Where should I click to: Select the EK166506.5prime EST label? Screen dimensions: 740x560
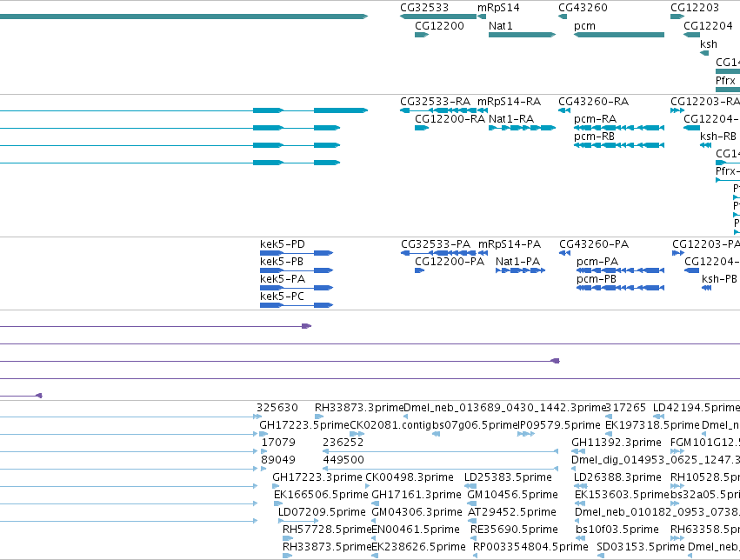click(321, 495)
